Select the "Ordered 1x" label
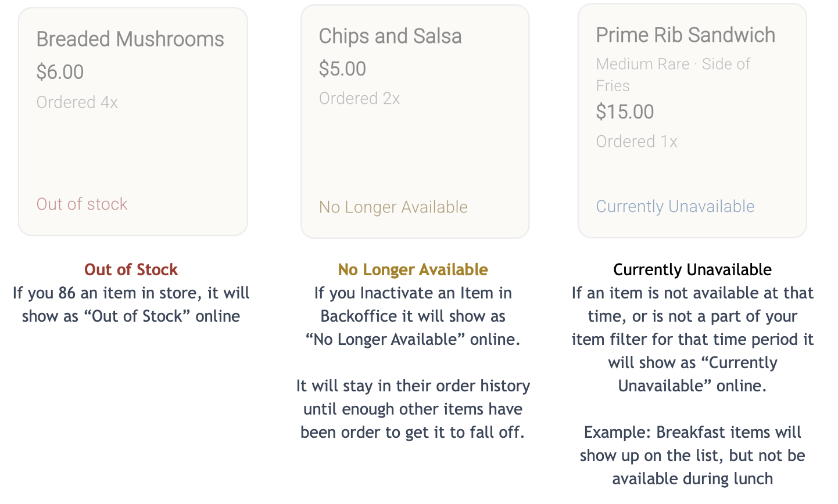This screenshot has width=838, height=504. click(x=636, y=142)
